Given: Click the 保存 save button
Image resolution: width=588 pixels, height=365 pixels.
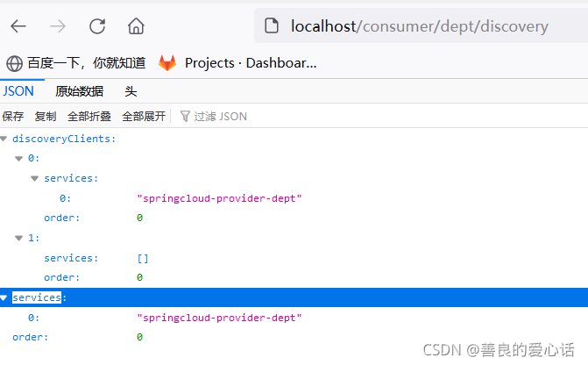Looking at the screenshot, I should point(13,117).
